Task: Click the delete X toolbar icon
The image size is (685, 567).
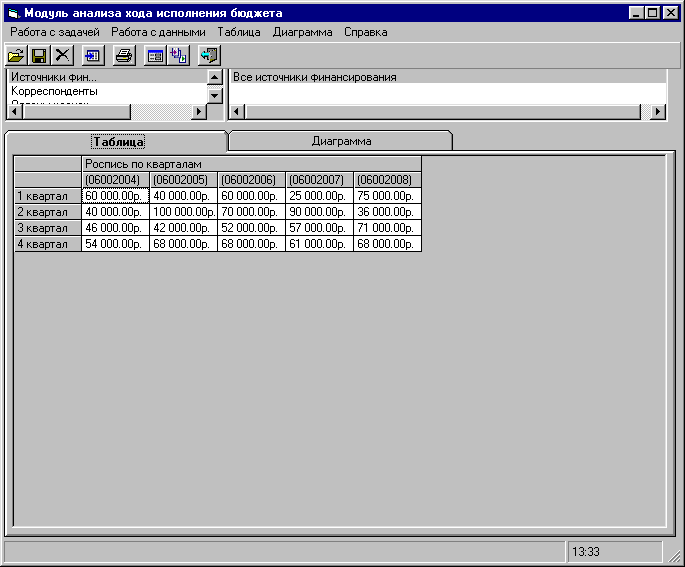Action: click(x=62, y=55)
